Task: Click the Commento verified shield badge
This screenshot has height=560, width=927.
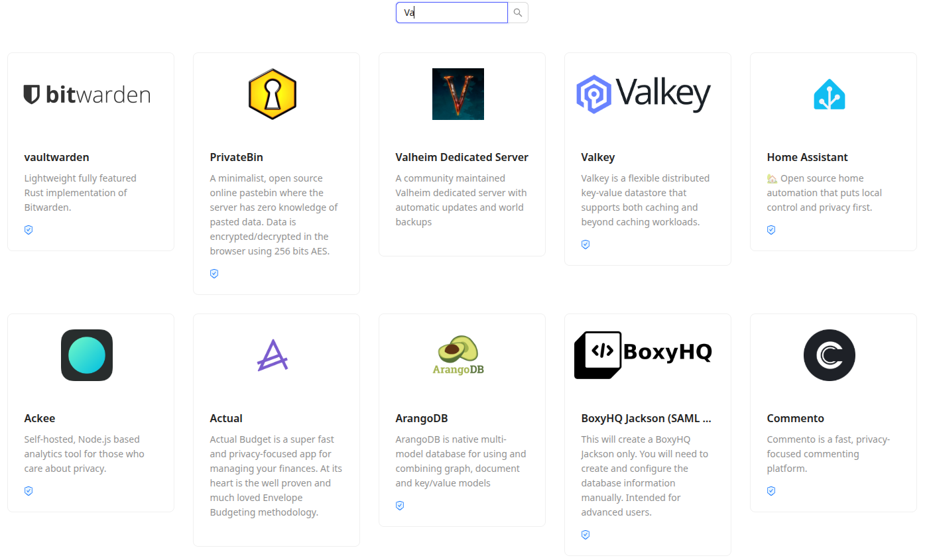Action: [x=771, y=491]
